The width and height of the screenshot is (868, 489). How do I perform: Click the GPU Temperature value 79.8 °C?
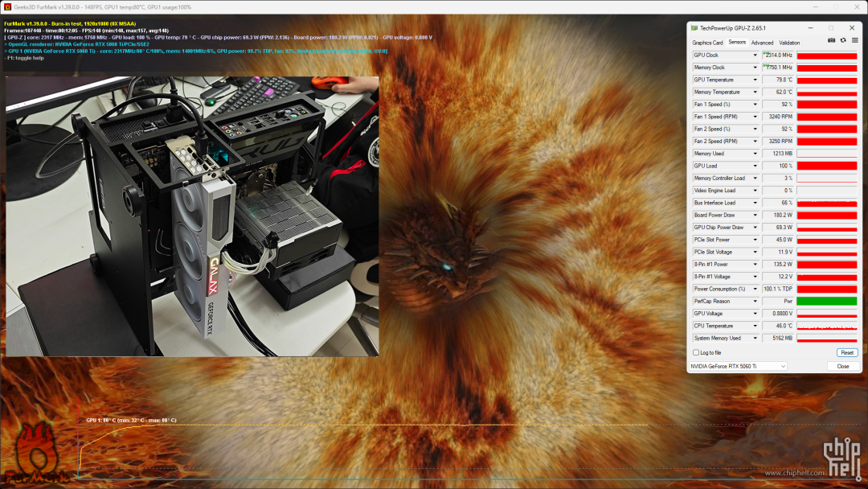coord(778,80)
